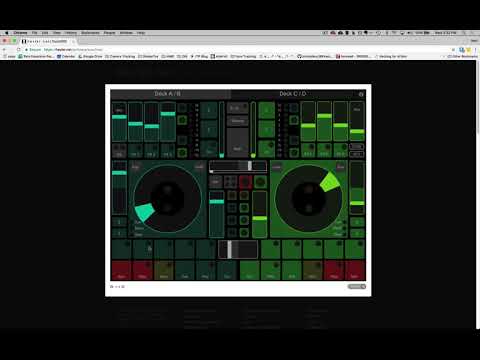Click the lower crossfader between the pad rows
This screenshot has height=360, width=480.
(x=238, y=249)
